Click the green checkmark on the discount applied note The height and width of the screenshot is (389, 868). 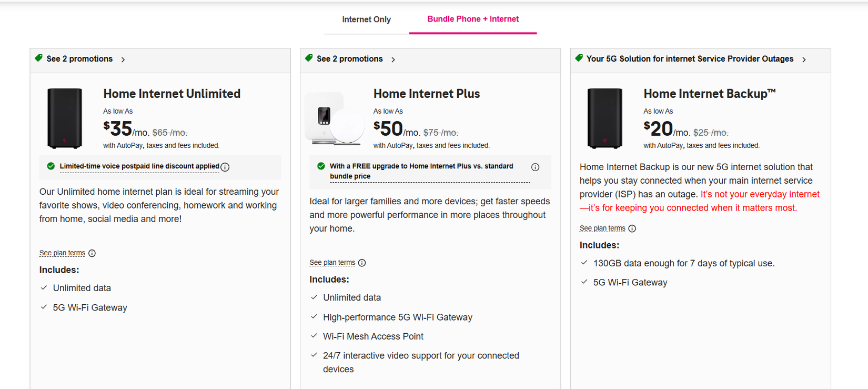tap(50, 166)
